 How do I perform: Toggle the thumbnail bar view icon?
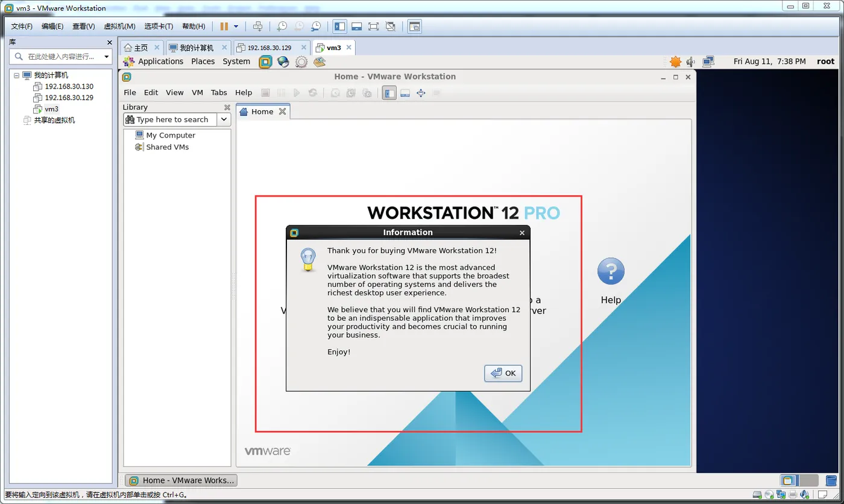pyautogui.click(x=357, y=27)
